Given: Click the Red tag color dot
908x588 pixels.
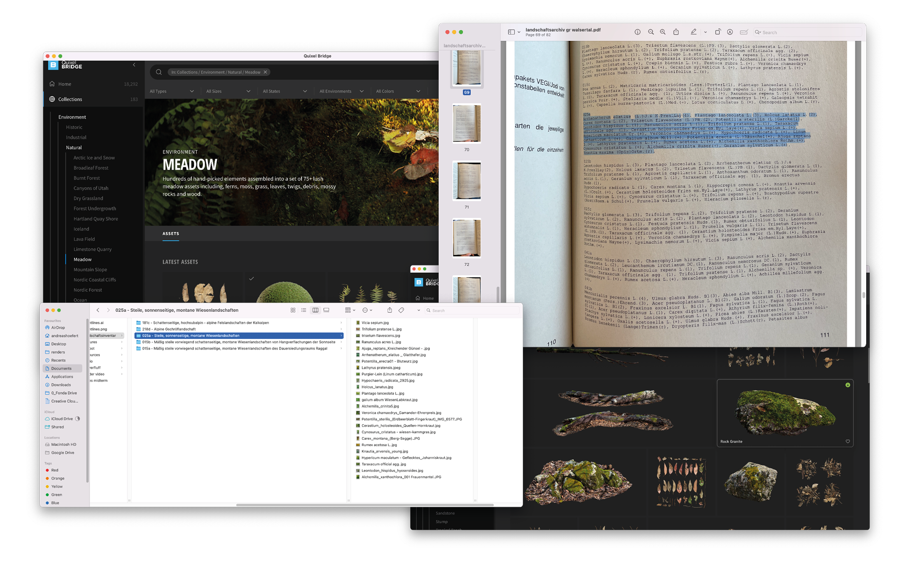Looking at the screenshot, I should [47, 470].
